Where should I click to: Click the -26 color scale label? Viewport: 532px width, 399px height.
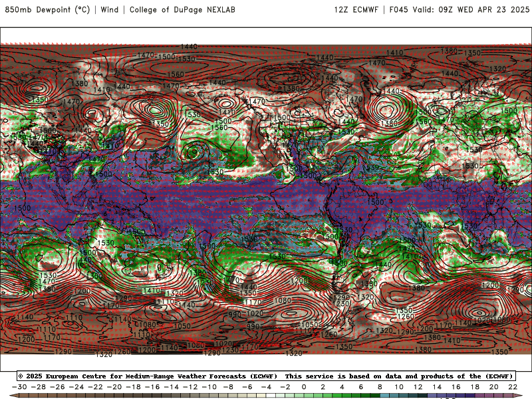(x=57, y=387)
